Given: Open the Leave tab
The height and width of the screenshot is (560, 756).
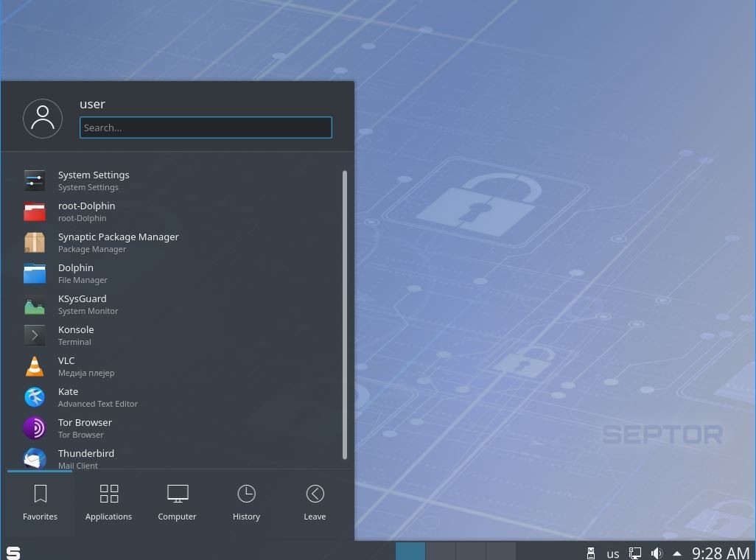Looking at the screenshot, I should pyautogui.click(x=315, y=503).
